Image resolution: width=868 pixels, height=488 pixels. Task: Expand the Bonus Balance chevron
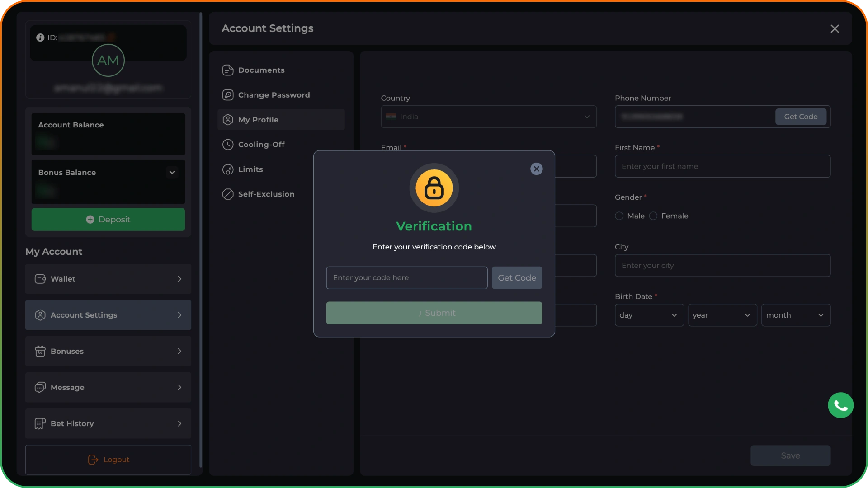coord(172,172)
